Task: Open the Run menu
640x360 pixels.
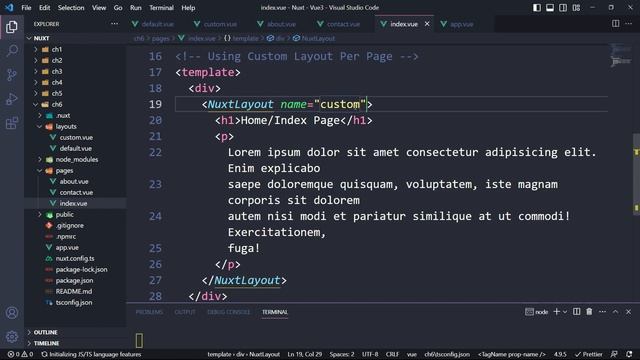Action: pyautogui.click(x=136, y=8)
